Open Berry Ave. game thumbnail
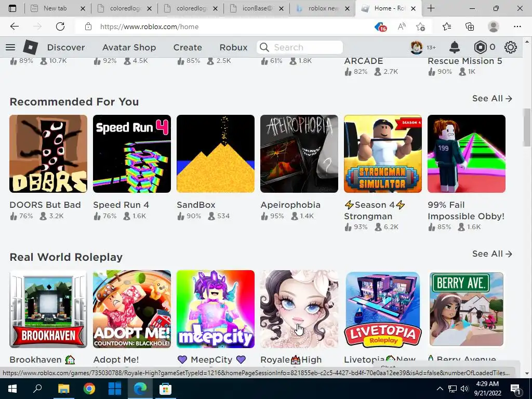This screenshot has height=399, width=532. tap(467, 309)
